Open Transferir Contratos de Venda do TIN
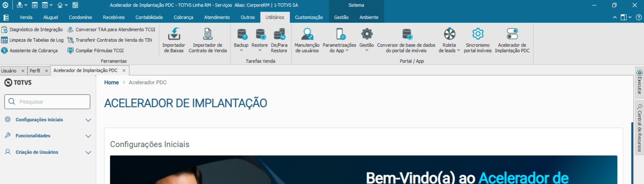The height and width of the screenshot is (184, 644). [110, 40]
